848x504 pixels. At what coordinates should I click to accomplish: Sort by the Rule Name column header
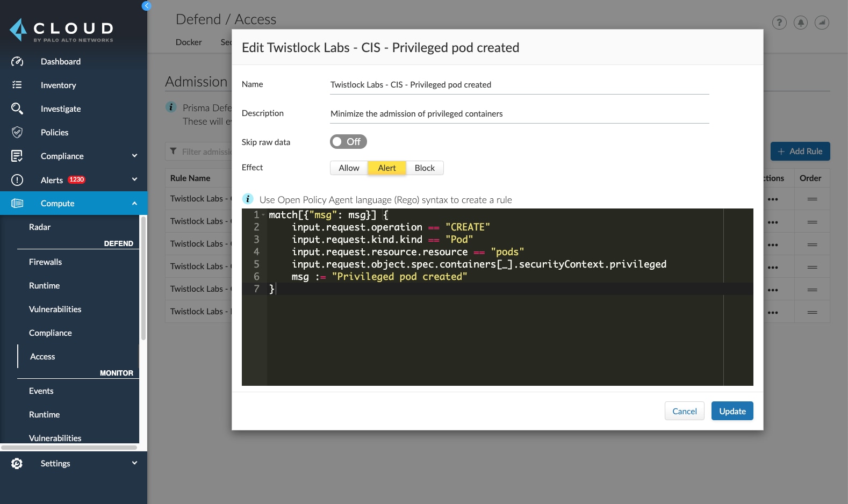[190, 178]
